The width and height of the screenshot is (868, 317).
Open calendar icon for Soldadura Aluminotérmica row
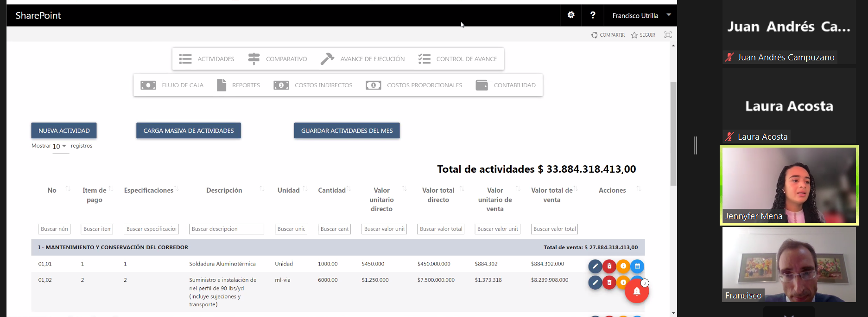(x=637, y=266)
